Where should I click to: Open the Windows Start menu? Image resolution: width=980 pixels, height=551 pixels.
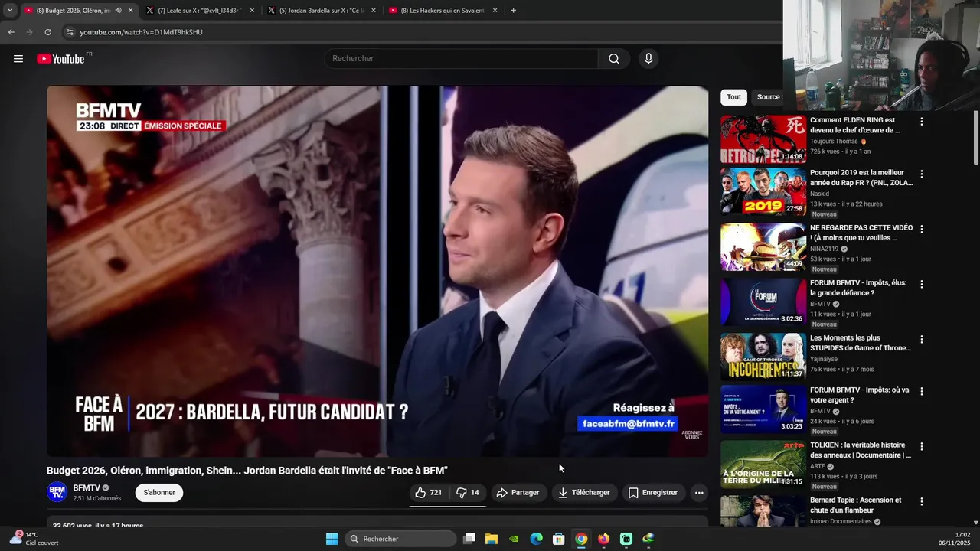332,539
